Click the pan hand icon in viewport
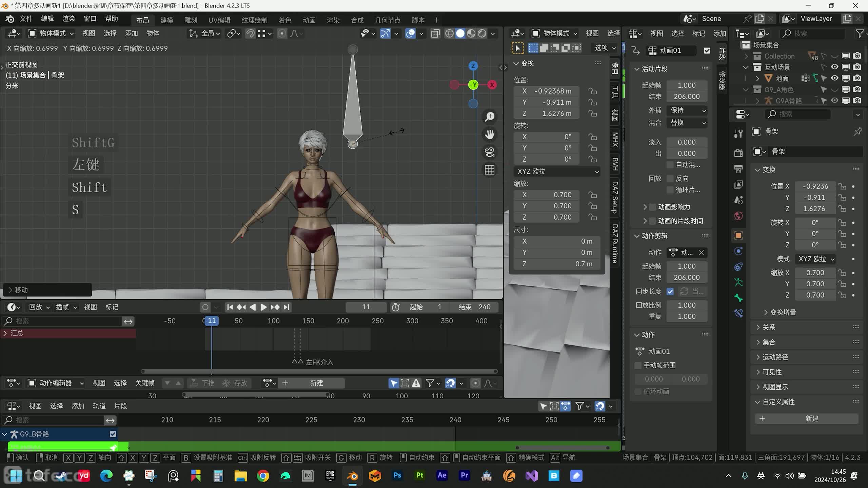Screen dimensions: 868x488 point(490,135)
